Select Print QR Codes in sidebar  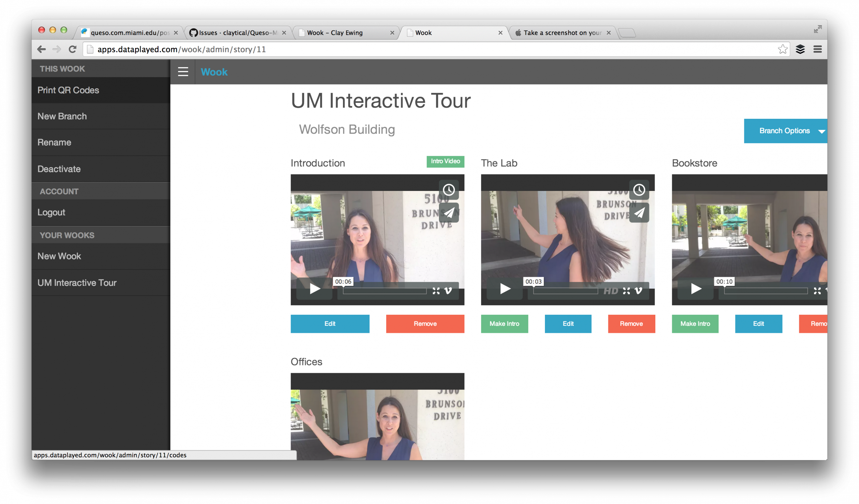101,90
